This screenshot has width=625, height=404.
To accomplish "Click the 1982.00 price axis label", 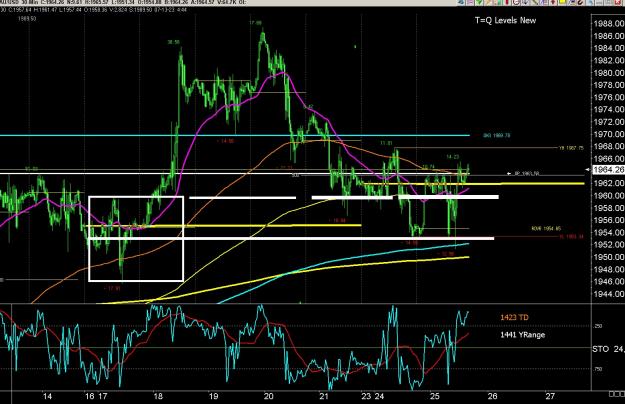I will tap(609, 60).
